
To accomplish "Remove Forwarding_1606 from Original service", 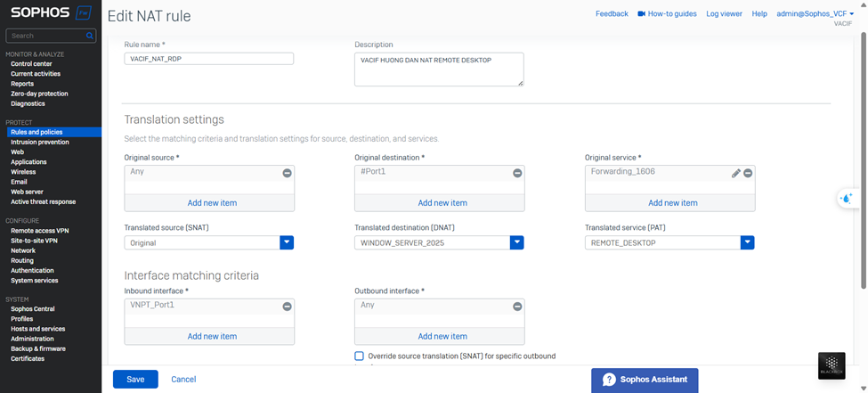I will pyautogui.click(x=748, y=173).
